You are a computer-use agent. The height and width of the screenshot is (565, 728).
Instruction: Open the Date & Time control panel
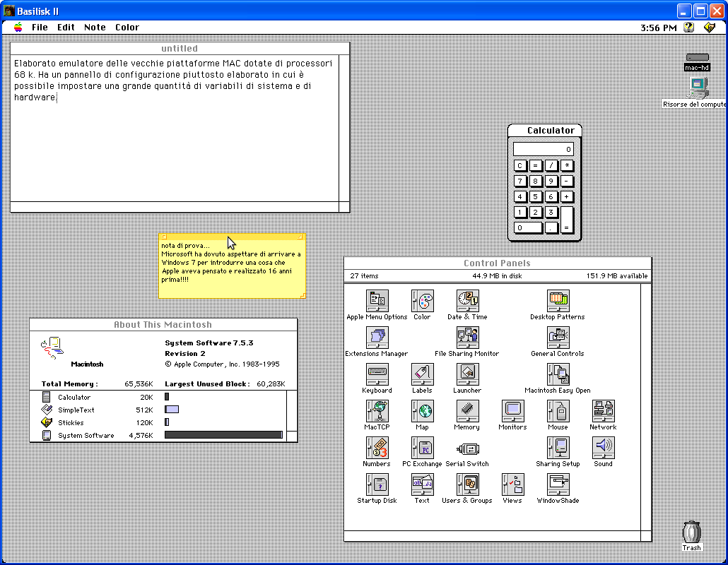coord(467,301)
